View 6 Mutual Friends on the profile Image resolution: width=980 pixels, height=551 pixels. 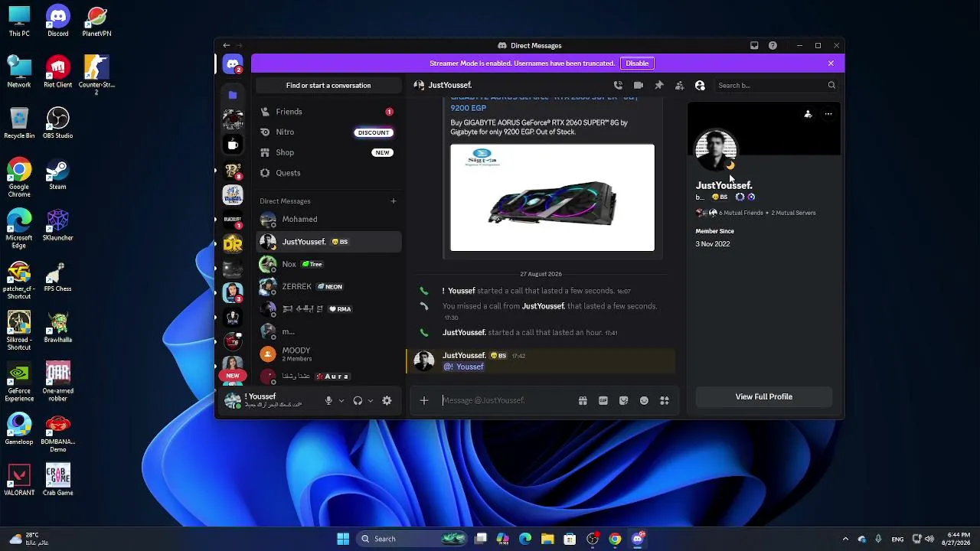(x=740, y=213)
